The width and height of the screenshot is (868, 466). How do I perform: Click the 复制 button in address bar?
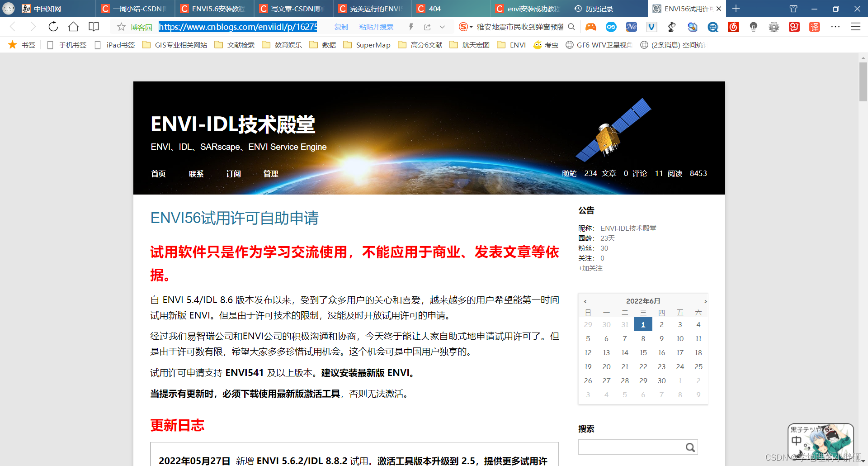341,27
